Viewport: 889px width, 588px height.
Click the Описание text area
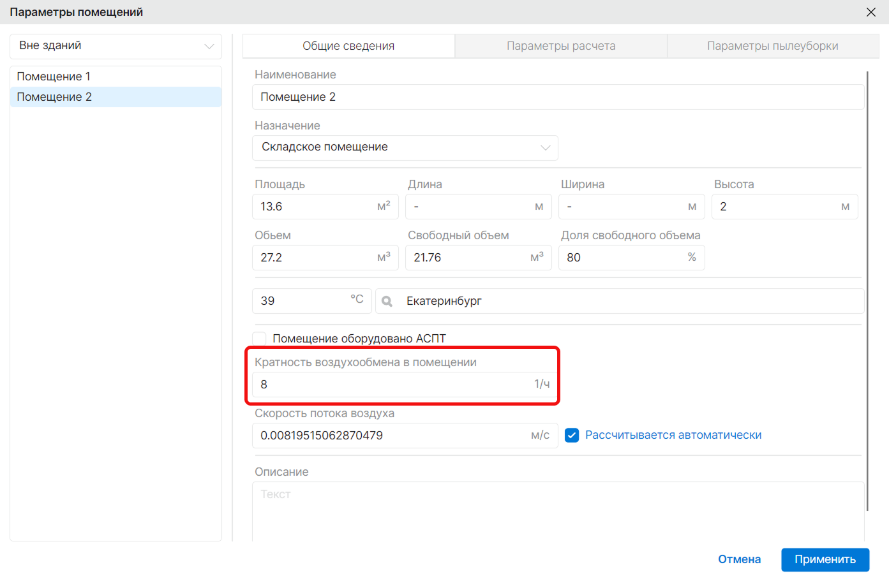click(558, 511)
